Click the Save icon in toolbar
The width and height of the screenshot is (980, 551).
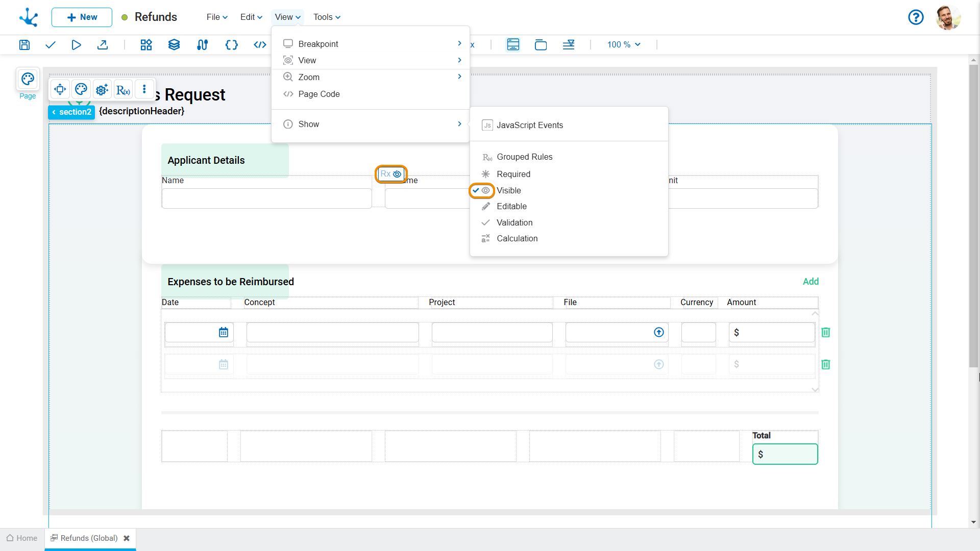[x=24, y=45]
